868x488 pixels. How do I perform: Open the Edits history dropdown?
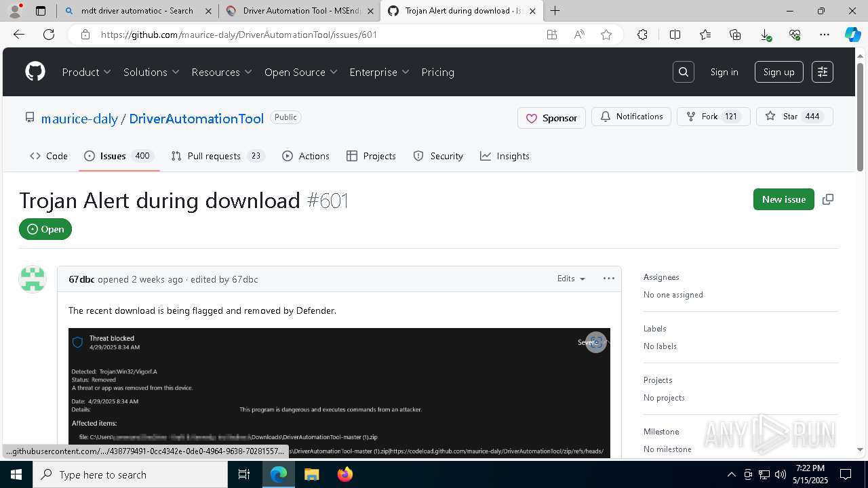click(x=571, y=279)
